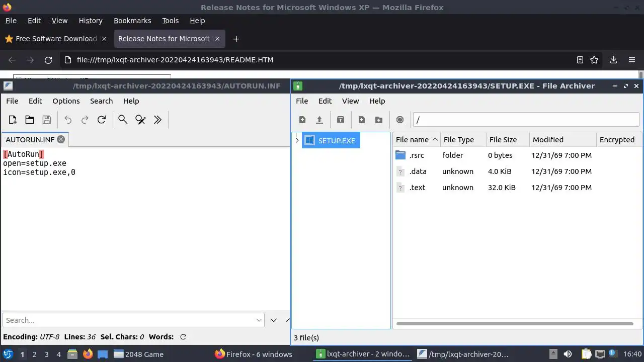
Task: Click the open archive upload-arrow icon
Action: [319, 120]
